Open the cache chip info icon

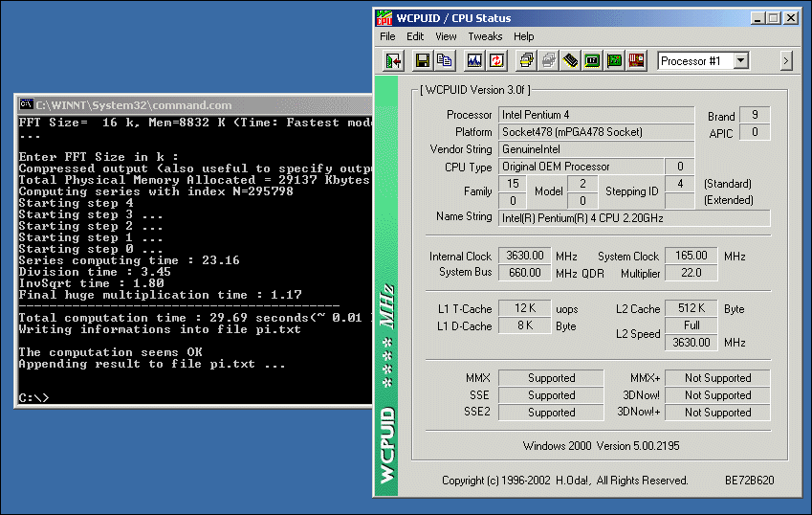click(x=571, y=61)
